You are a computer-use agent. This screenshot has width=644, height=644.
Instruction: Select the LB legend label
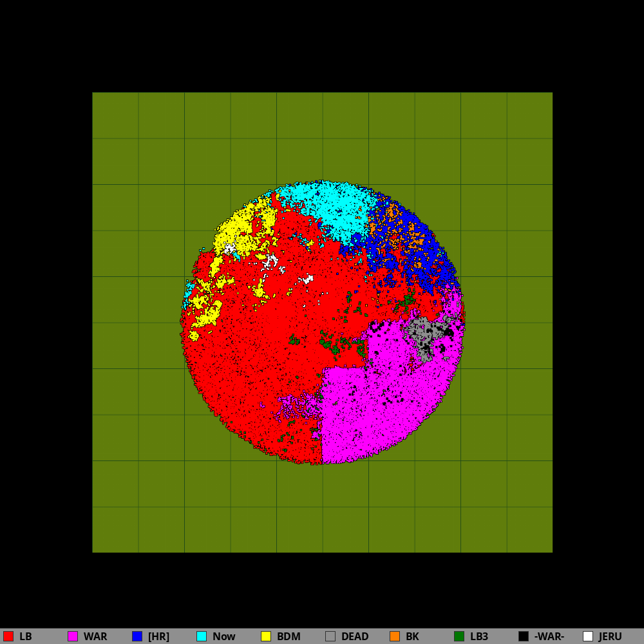[26, 637]
